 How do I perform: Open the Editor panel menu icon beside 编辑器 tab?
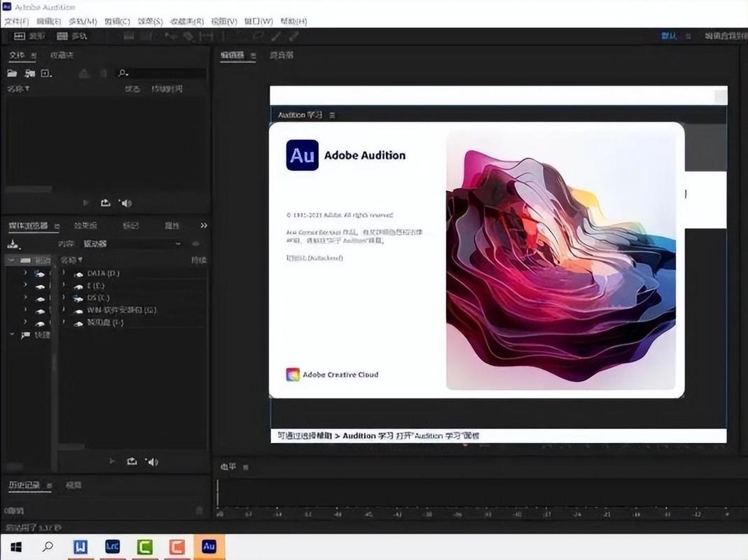[253, 56]
